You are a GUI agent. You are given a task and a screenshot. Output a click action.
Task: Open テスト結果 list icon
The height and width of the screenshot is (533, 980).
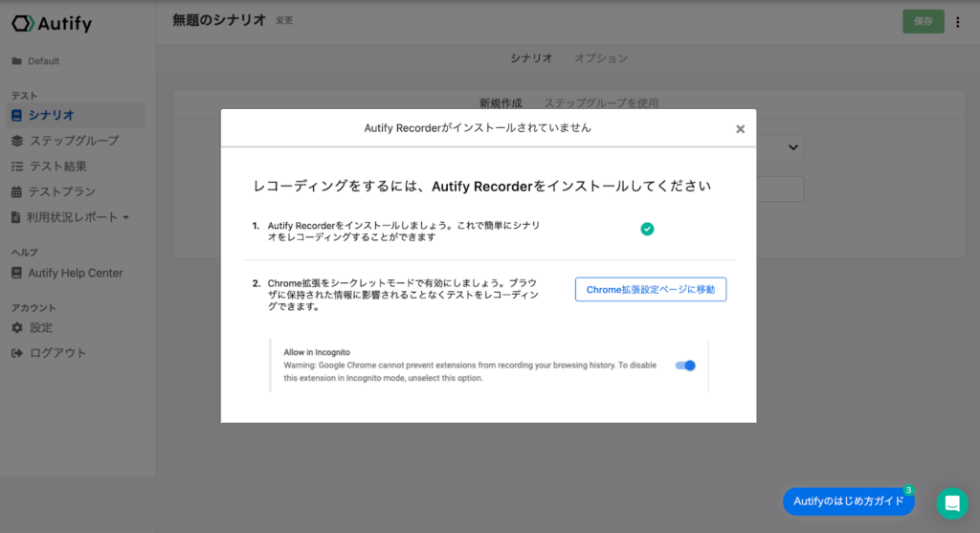click(x=17, y=167)
